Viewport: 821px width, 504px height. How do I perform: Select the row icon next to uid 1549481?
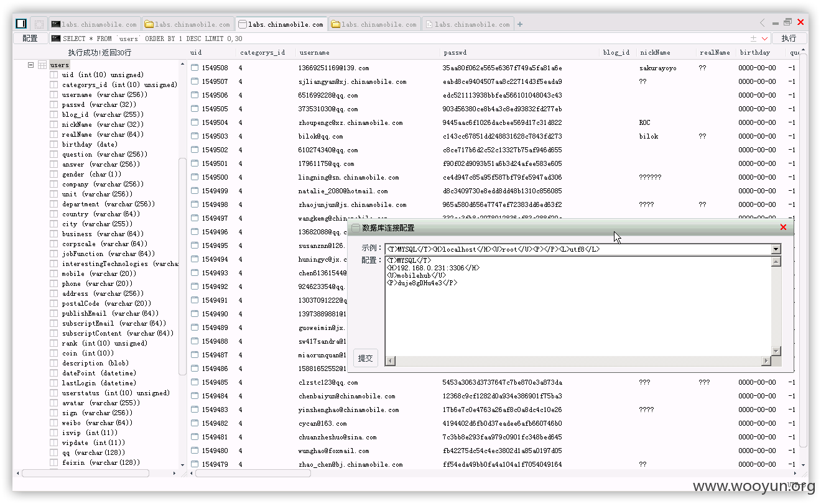pos(195,437)
